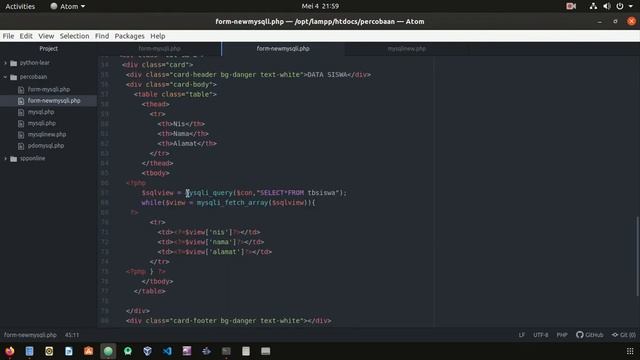Open mysql.php in the project tree
This screenshot has height=360, width=640.
[41, 112]
